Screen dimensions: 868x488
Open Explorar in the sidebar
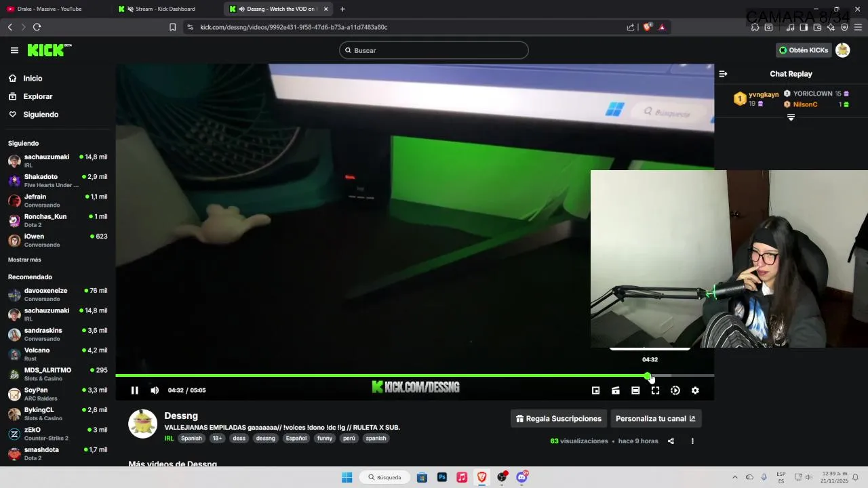point(31,96)
